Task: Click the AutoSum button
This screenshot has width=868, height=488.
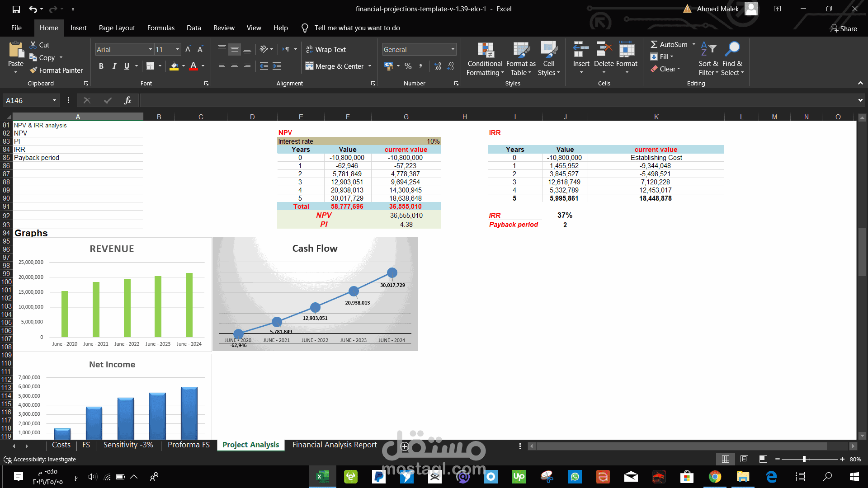Action: (668, 44)
